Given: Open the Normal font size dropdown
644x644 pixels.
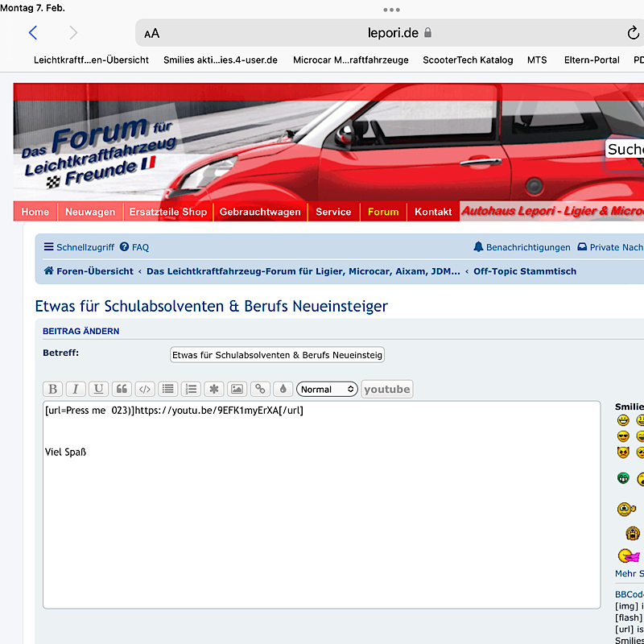Looking at the screenshot, I should click(327, 389).
